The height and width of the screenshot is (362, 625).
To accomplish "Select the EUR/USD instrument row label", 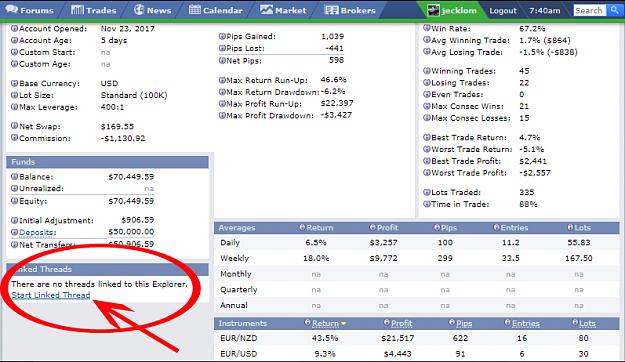I will click(239, 354).
